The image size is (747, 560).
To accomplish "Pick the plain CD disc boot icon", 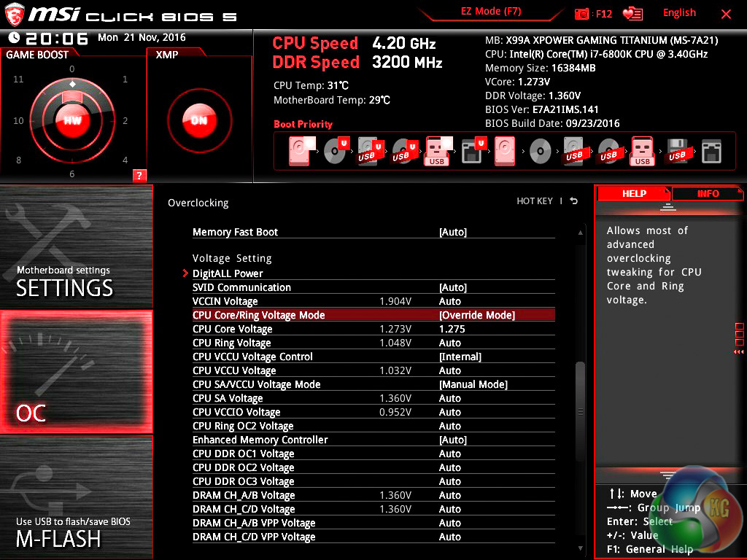I will coord(540,152).
